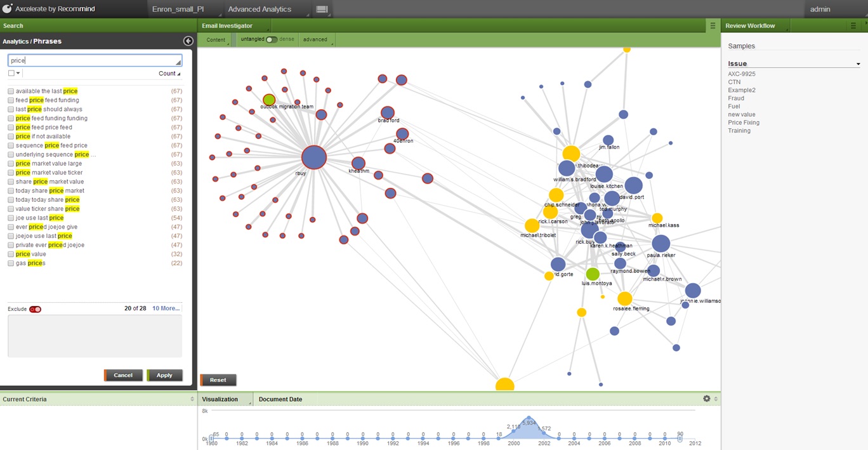Toggle the Exclude switch
This screenshot has width=868, height=450.
(x=35, y=309)
